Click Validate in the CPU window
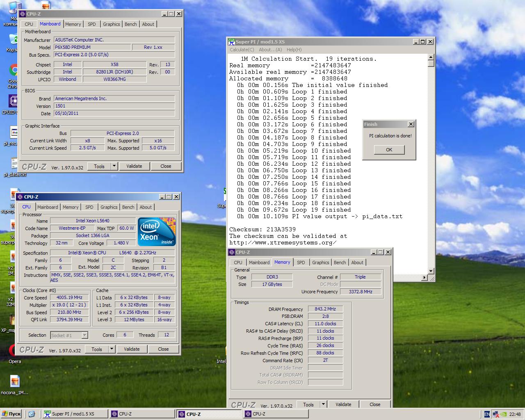The height and width of the screenshot is (420, 525). point(132,349)
